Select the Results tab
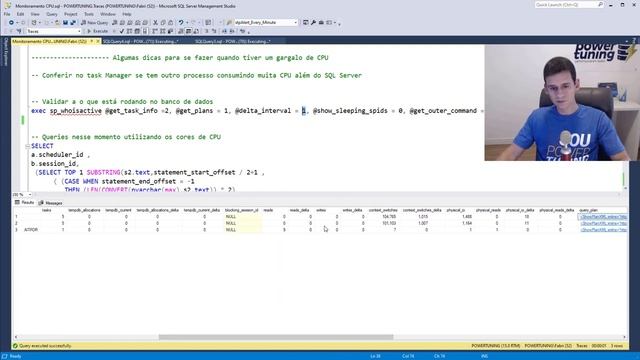The width and height of the screenshot is (640, 360). (24, 202)
